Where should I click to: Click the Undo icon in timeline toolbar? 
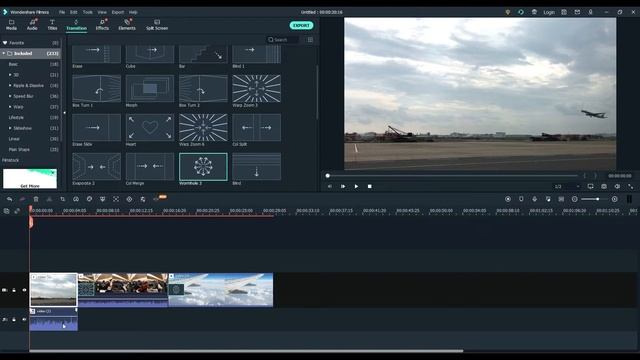coord(9,199)
